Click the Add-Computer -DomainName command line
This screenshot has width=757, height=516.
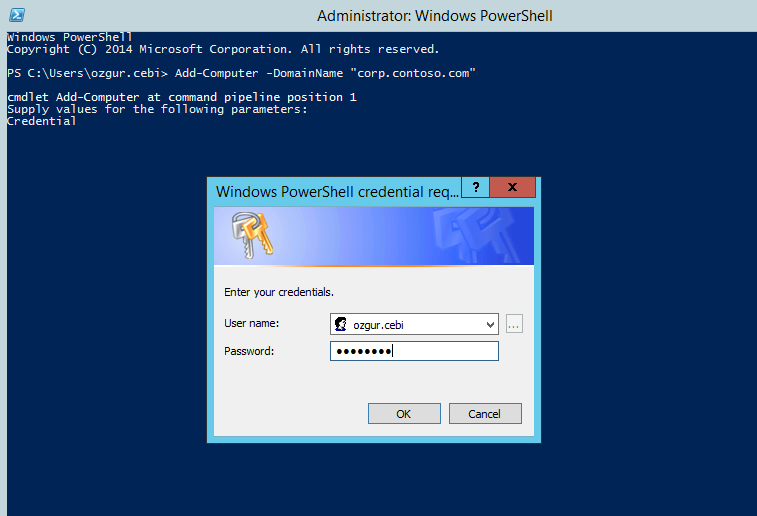241,73
